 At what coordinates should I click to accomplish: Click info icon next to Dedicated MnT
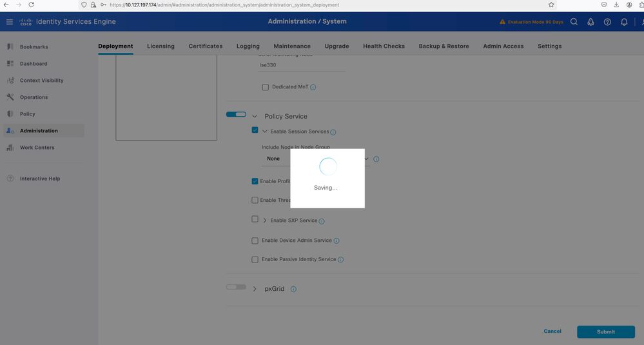point(313,87)
